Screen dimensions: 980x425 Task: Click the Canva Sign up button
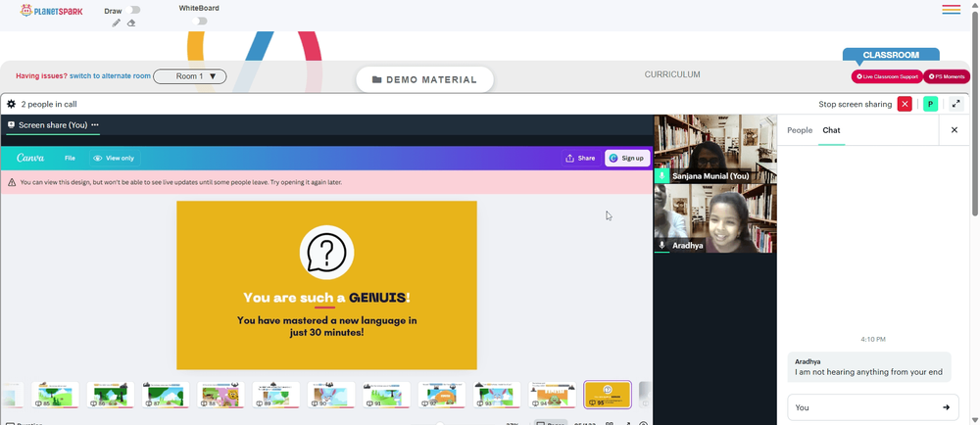point(627,158)
